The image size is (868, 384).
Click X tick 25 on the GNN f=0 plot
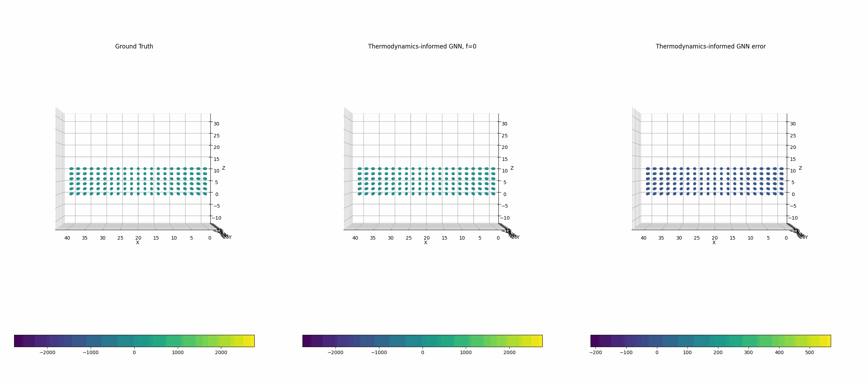[x=409, y=238]
